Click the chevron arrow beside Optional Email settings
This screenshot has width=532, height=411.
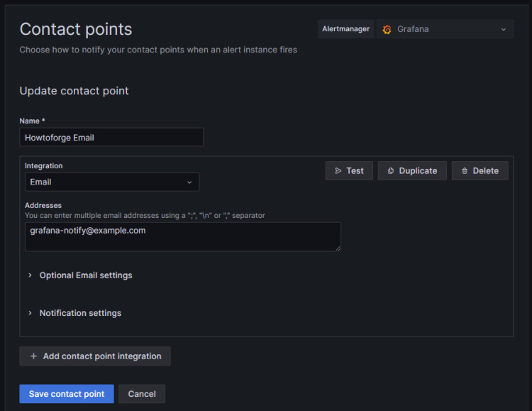(x=30, y=275)
